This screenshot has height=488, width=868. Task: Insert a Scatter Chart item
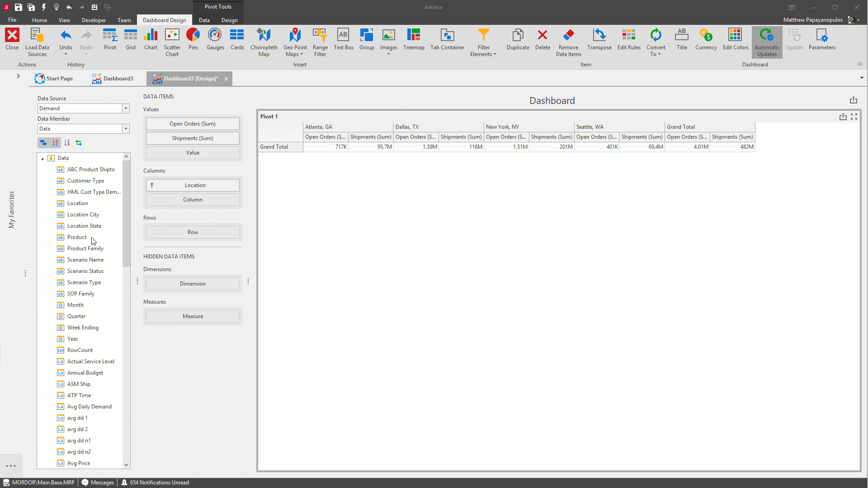point(172,42)
